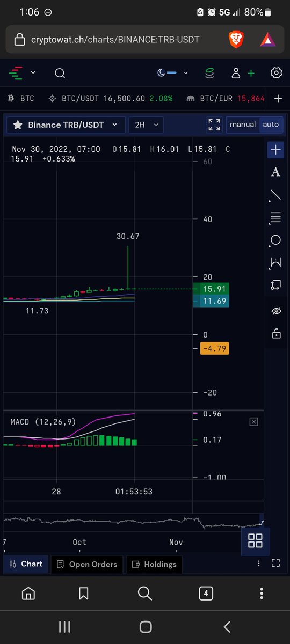Open the grid layout icon
290x644 pixels.
255,540
